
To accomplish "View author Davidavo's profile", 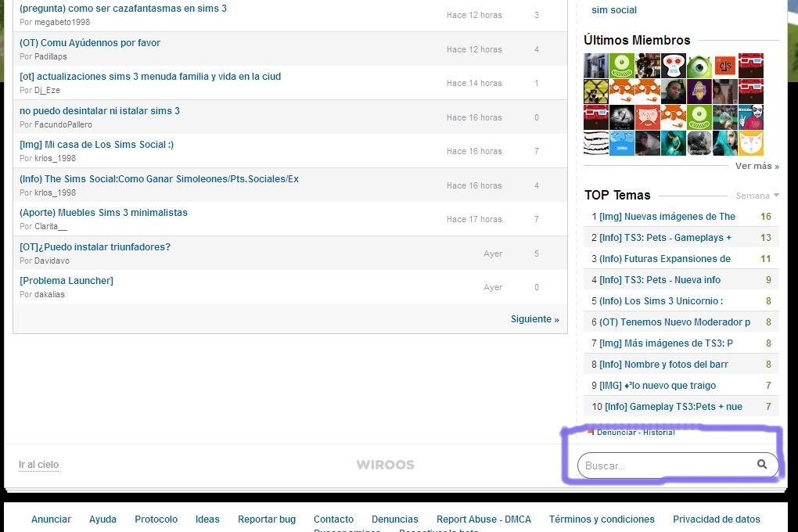I will coord(52,261).
